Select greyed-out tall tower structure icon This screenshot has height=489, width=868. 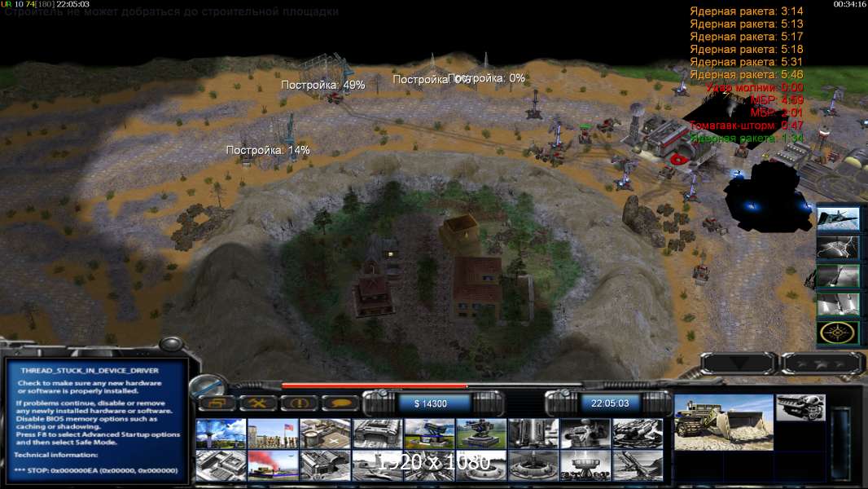(x=533, y=433)
